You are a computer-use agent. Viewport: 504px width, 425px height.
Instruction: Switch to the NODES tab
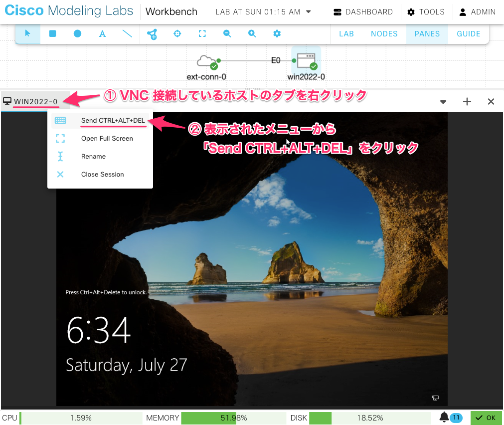[384, 34]
